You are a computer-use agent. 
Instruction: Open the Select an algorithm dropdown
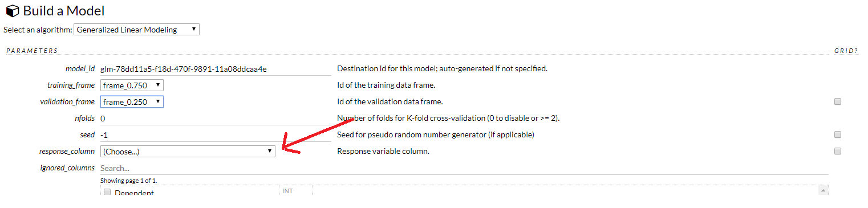click(137, 30)
